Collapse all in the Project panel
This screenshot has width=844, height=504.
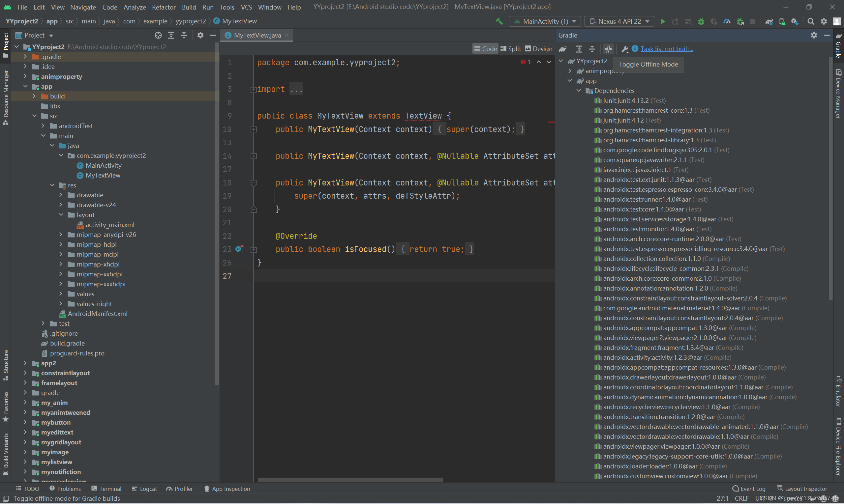(184, 35)
